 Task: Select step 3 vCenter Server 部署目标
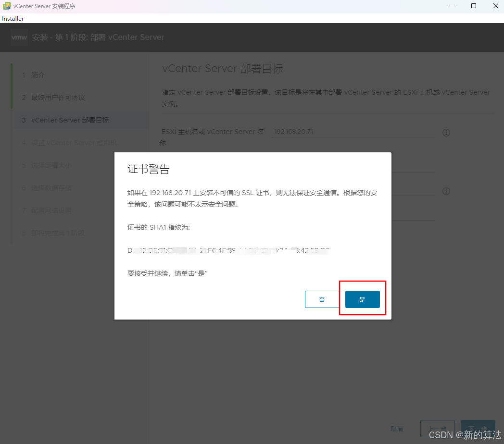coord(81,120)
